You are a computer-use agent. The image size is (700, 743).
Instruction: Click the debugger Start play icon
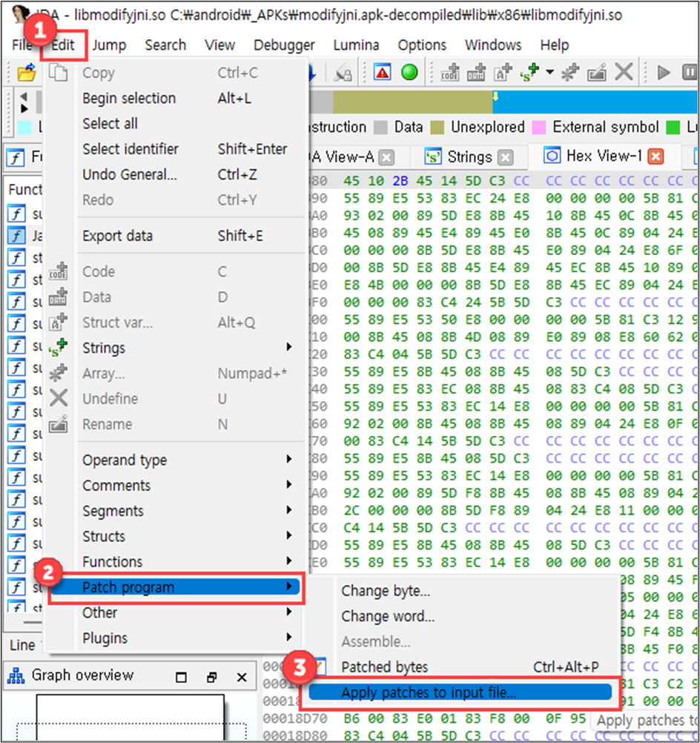coord(664,72)
